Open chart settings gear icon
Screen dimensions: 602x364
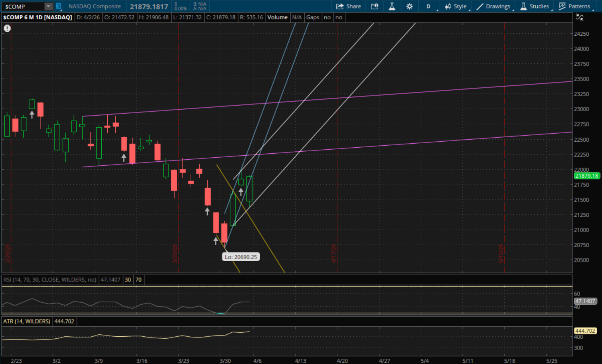point(410,6)
